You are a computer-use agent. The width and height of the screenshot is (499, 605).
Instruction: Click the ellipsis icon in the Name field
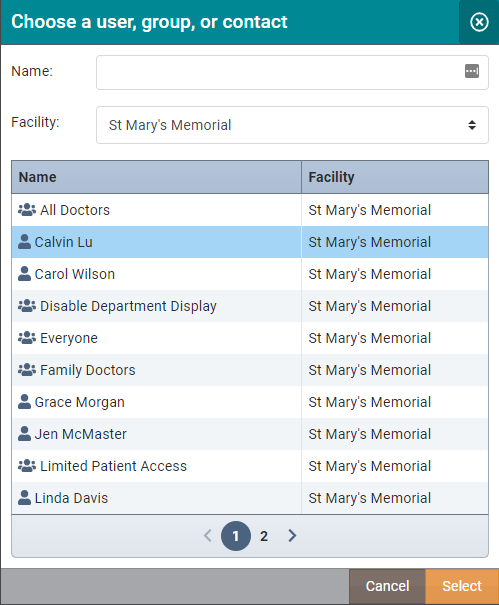pos(472,71)
